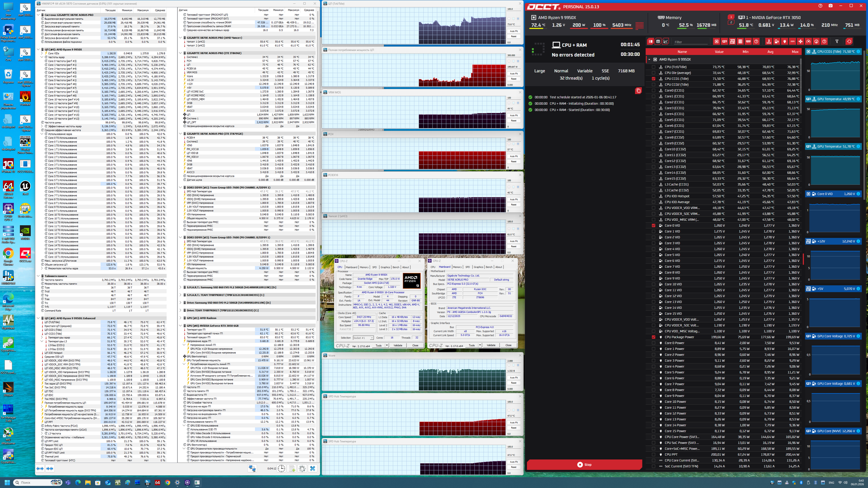Click HWiNFO log file icon with plus

click(x=292, y=468)
